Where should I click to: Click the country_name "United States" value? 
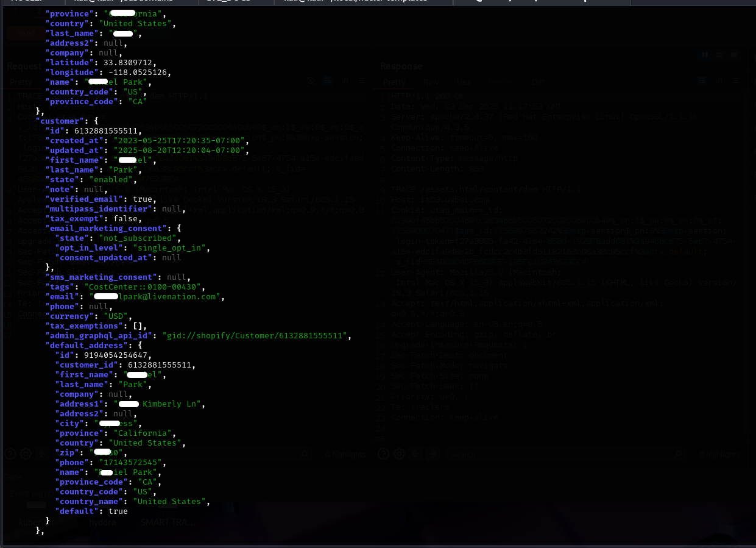click(172, 501)
